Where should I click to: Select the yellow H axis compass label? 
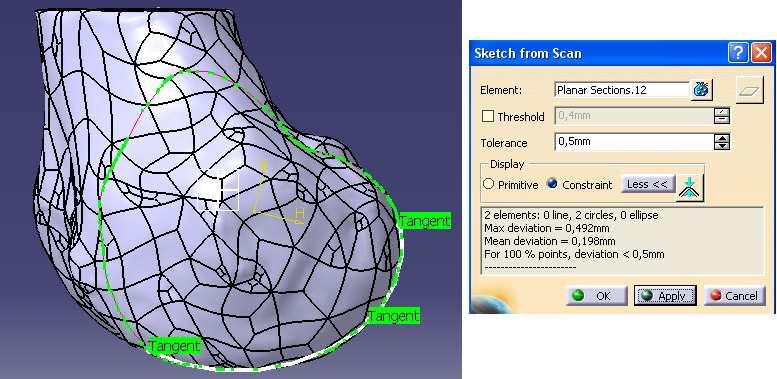[x=299, y=213]
